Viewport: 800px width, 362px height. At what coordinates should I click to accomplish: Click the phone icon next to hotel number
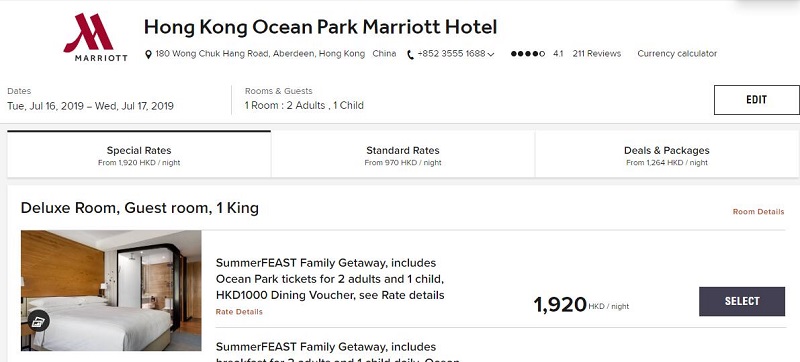[x=410, y=54]
